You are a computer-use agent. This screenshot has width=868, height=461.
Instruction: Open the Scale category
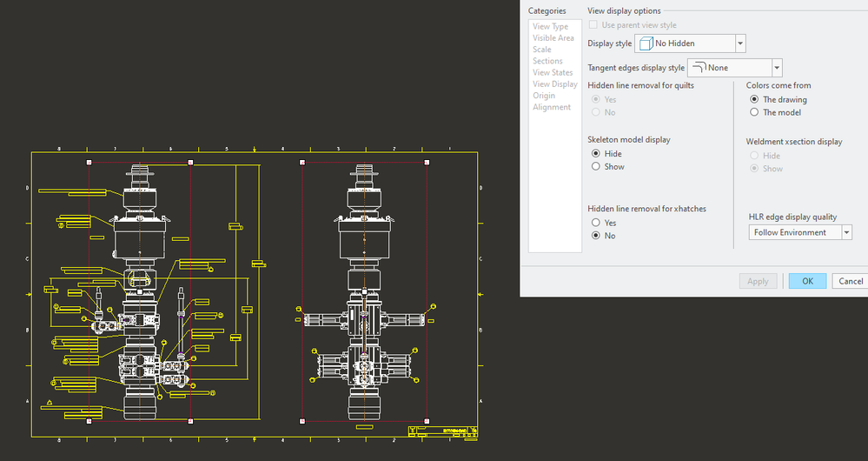click(542, 50)
